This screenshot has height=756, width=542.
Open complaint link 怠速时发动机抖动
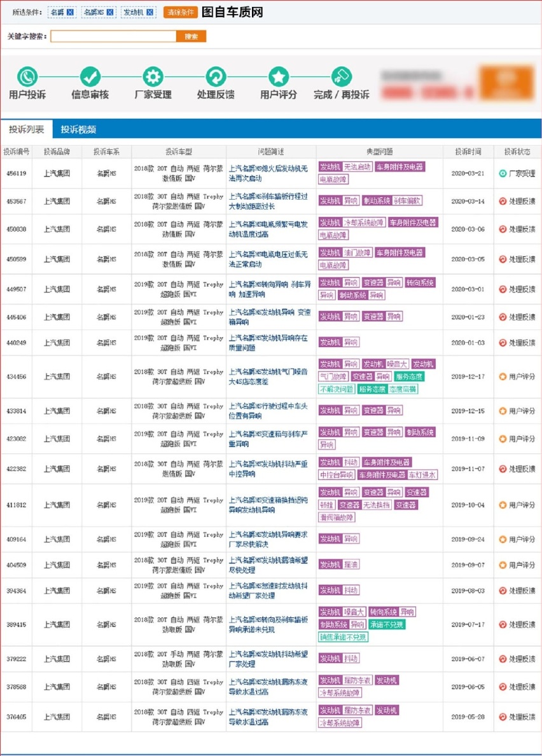pyautogui.click(x=268, y=591)
